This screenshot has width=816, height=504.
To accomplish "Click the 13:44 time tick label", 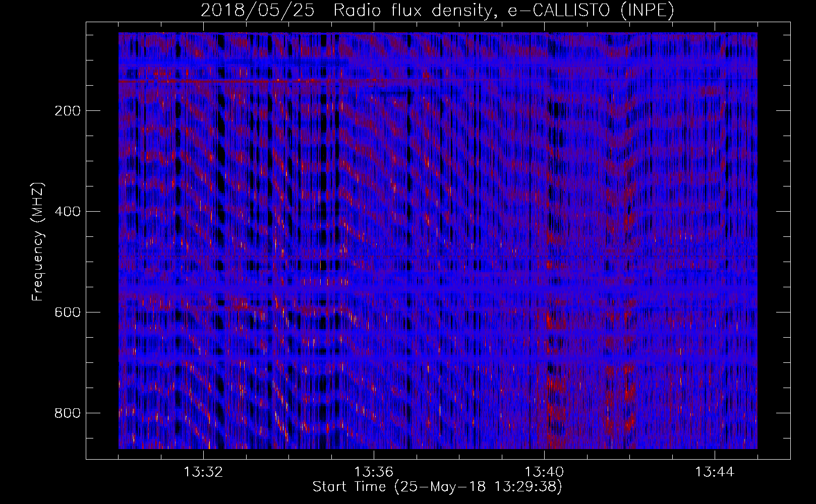I will (x=715, y=472).
